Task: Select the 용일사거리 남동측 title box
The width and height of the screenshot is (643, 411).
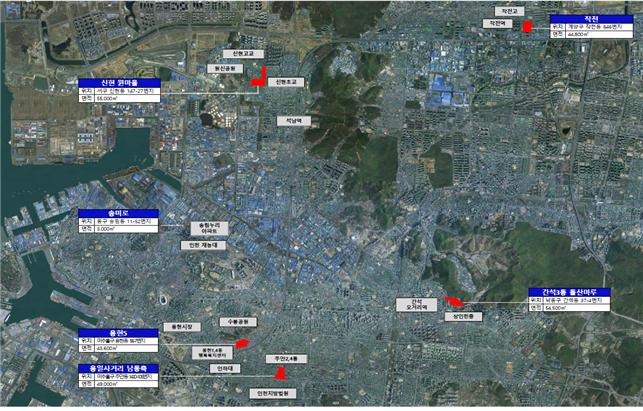Action: [x=118, y=368]
